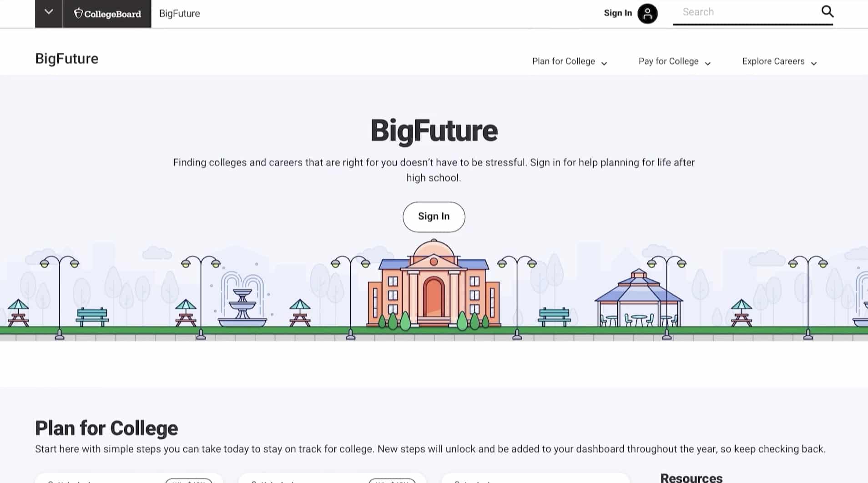The image size is (868, 483).
Task: Click the Resources heading
Action: point(691,478)
